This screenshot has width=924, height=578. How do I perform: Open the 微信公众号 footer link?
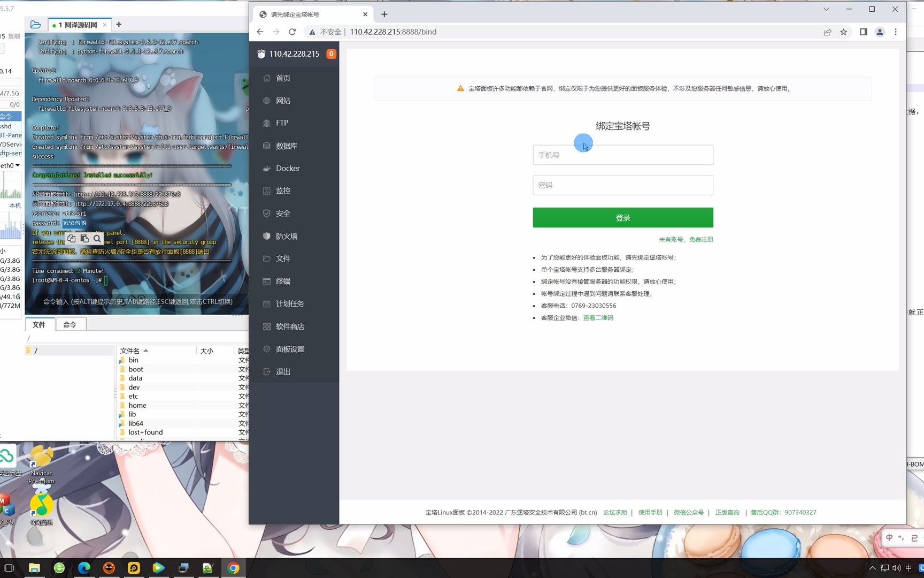pyautogui.click(x=689, y=513)
